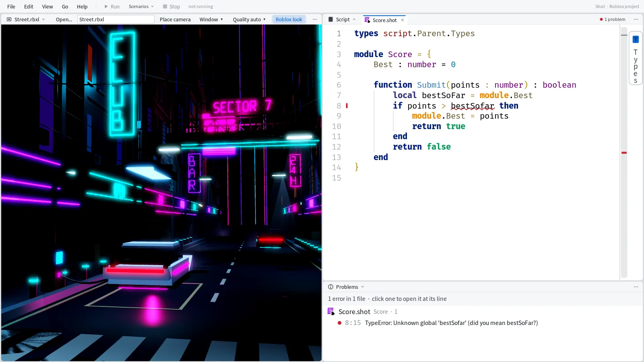Click the editor vertical scrollbar
This screenshot has width=644, height=362.
pos(624,153)
